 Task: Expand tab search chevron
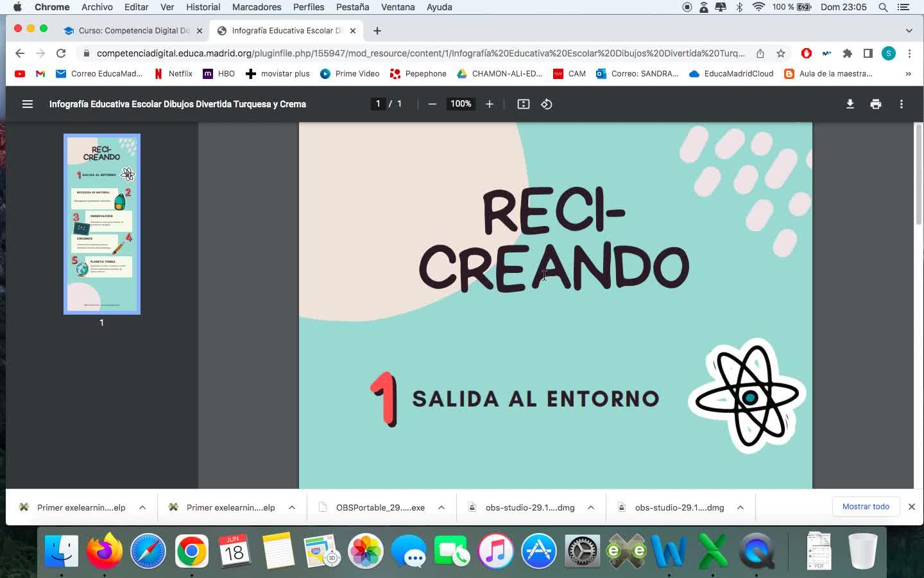coord(909,31)
